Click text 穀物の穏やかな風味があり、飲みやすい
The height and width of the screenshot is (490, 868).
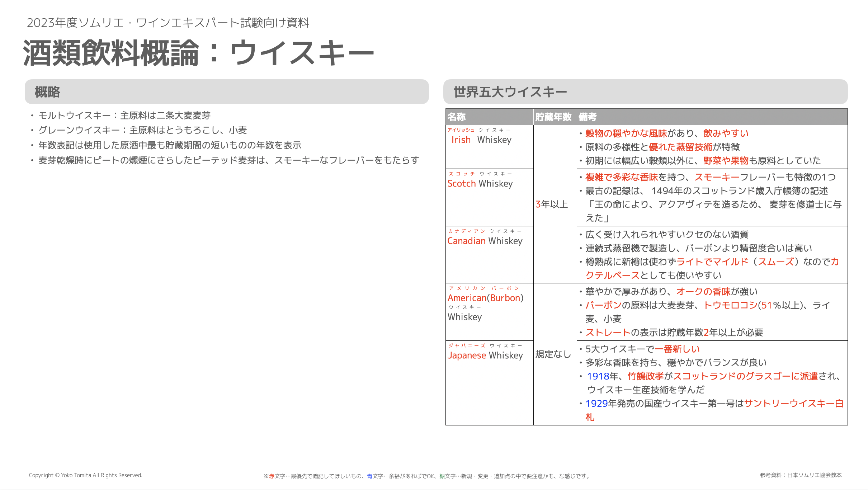tap(667, 133)
